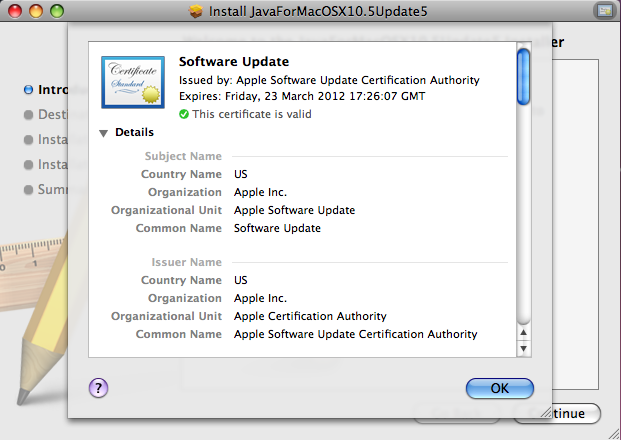621x440 pixels.
Task: Click the sheet resize grip corner
Action: [546, 412]
